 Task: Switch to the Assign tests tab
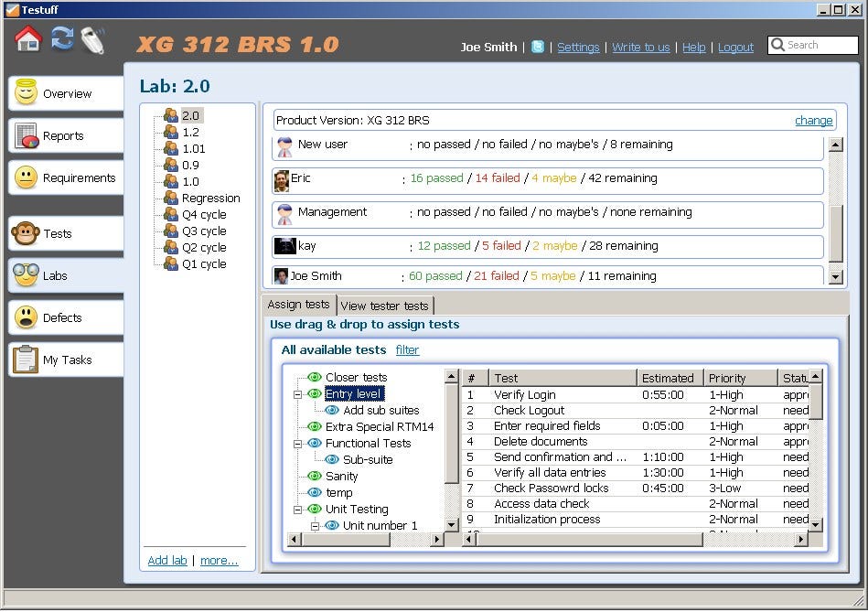[x=298, y=305]
